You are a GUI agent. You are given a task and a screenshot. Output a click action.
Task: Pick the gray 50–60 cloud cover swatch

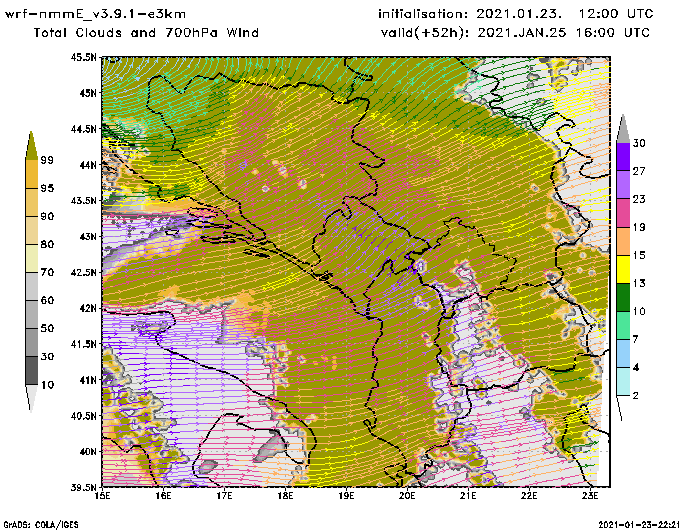(x=31, y=315)
